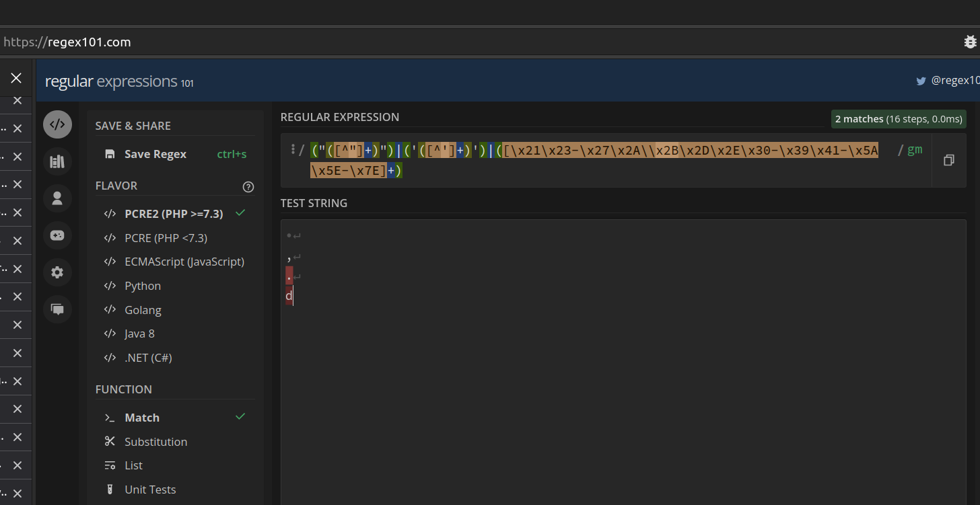The image size is (980, 505).
Task: Open the delimiter options dots menu
Action: click(293, 149)
